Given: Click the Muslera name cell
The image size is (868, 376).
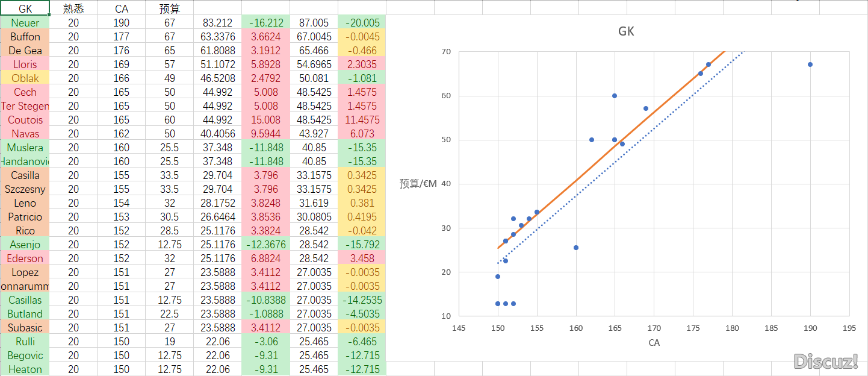Looking at the screenshot, I should coord(25,148).
